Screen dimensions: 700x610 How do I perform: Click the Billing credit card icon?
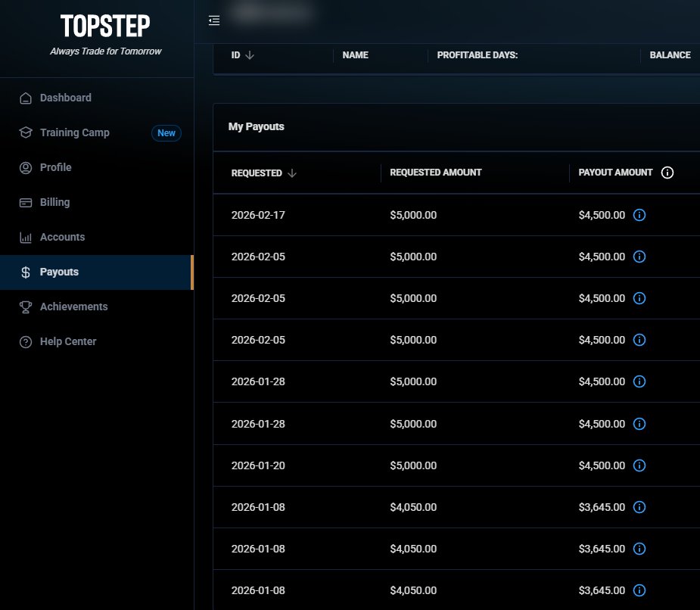point(26,202)
